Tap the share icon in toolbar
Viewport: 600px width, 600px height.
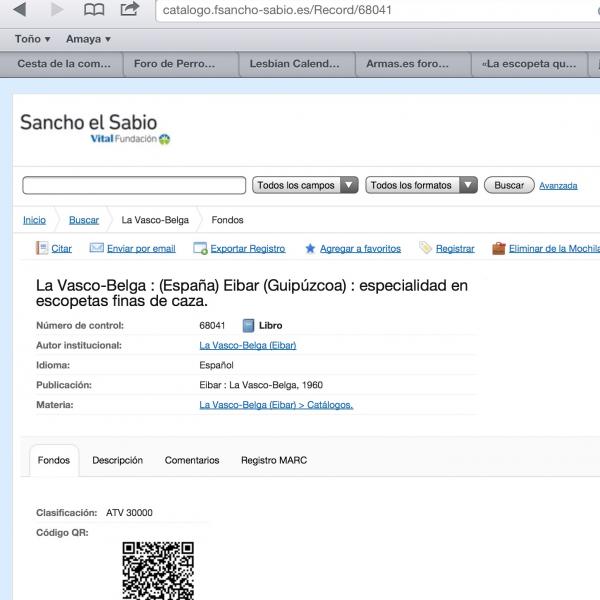pos(129,10)
